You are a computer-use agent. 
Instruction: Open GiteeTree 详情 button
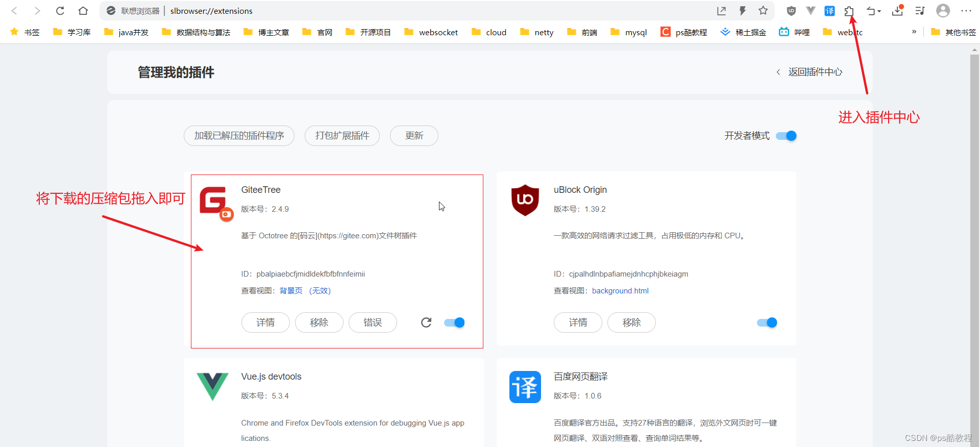(265, 322)
